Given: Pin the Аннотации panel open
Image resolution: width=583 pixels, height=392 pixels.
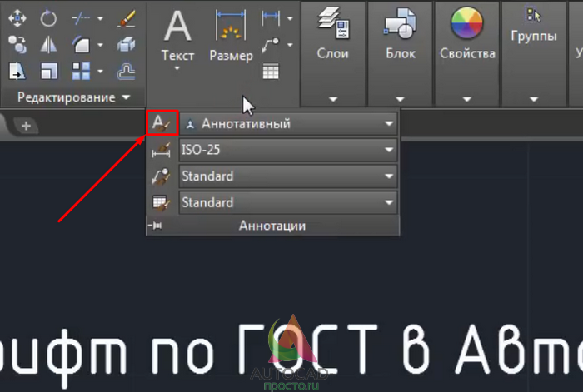Looking at the screenshot, I should (156, 226).
